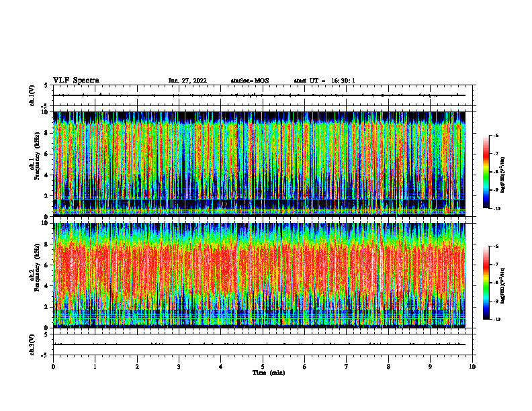Click the "-10" label on ch.1 colorbar
This screenshot has height=411, width=532.
[x=496, y=209]
